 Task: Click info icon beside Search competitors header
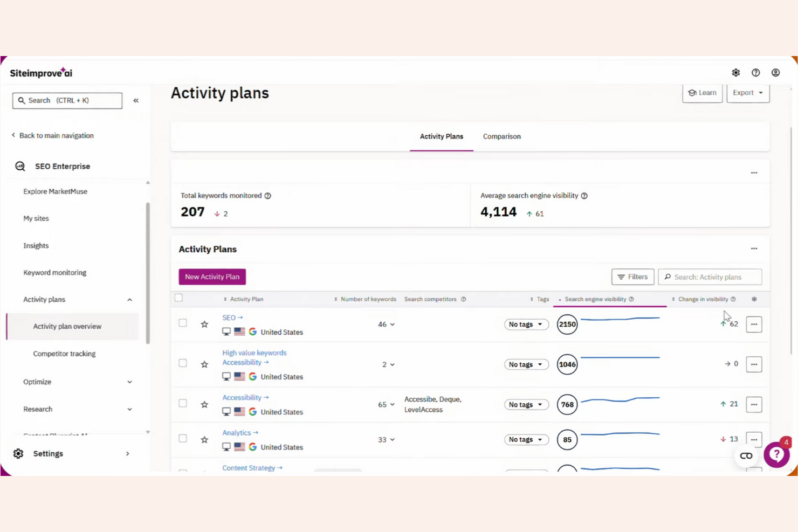[x=463, y=299]
